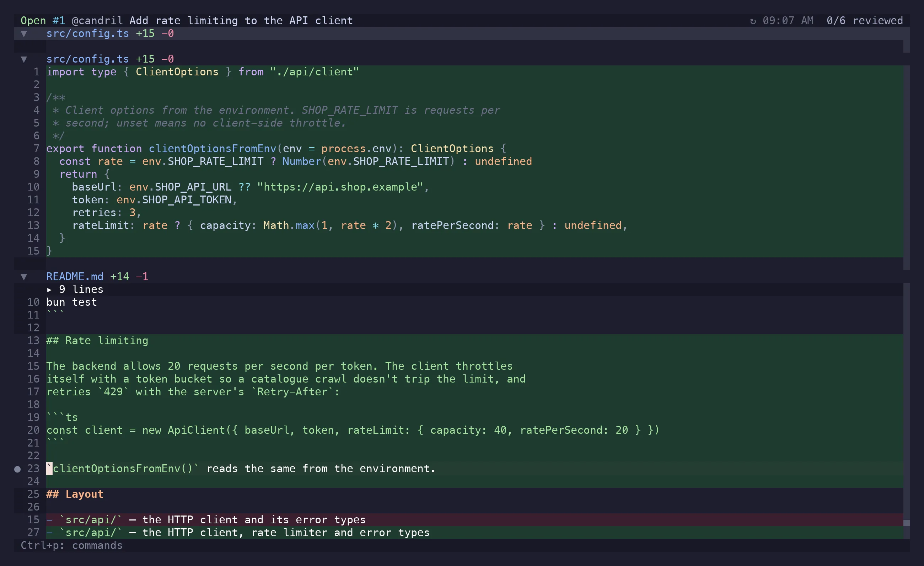Click the './api/client' import path string

(x=315, y=72)
